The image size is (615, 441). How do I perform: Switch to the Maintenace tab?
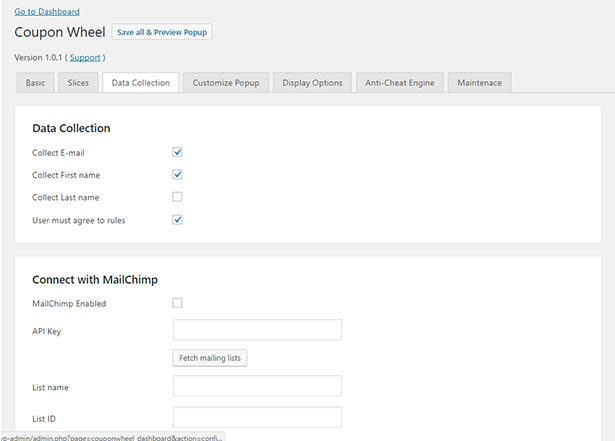[479, 83]
